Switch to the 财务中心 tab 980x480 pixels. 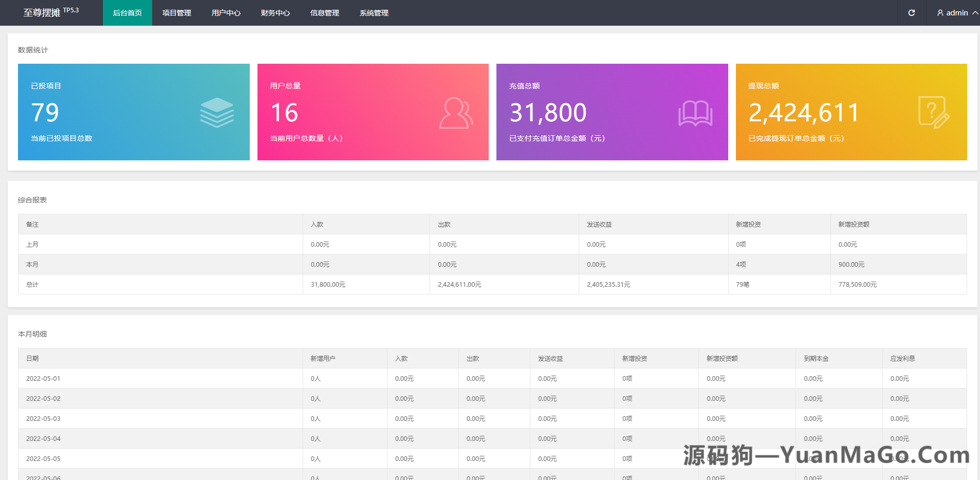(x=275, y=13)
